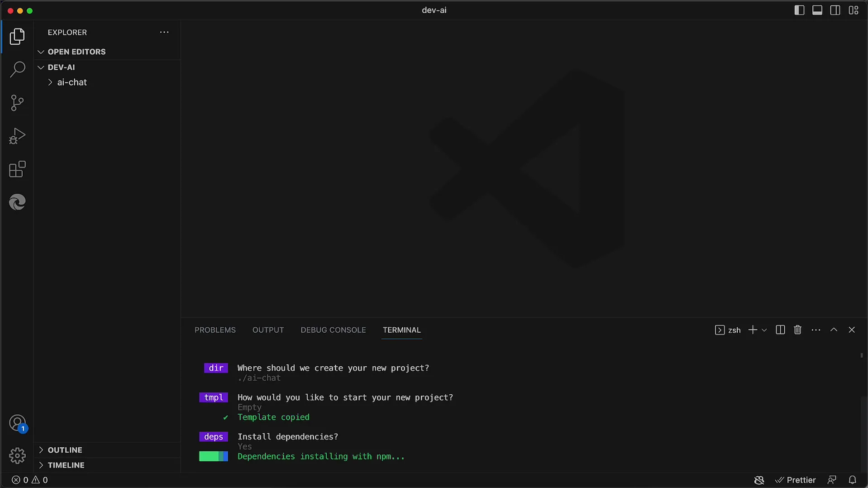
Task: Expand the OUTLINE section
Action: [107, 450]
